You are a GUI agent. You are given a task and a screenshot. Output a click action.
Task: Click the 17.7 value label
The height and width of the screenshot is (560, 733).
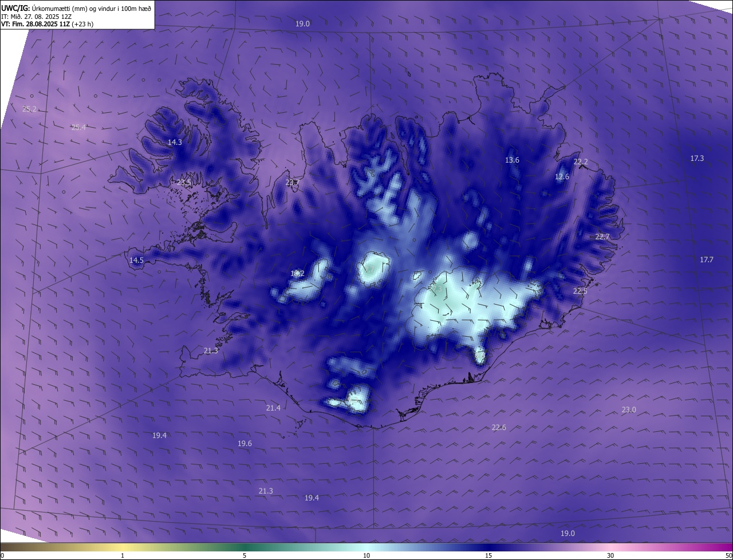(707, 259)
